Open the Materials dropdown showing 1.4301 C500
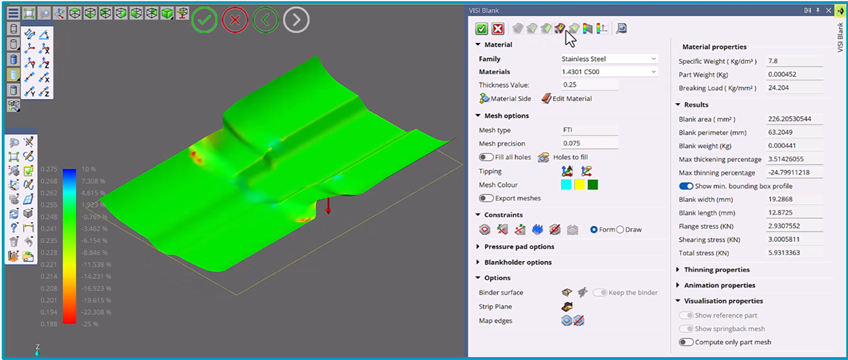Viewport: 848px width, 360px height. tap(609, 72)
